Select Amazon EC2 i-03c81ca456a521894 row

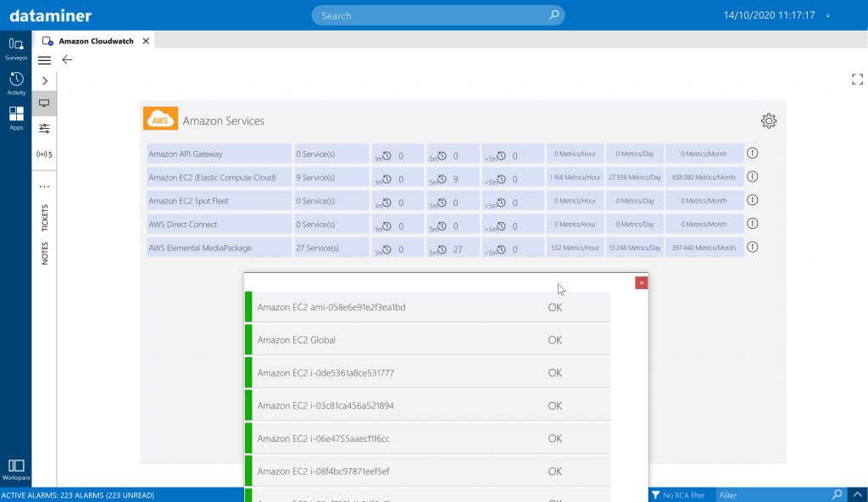point(428,405)
